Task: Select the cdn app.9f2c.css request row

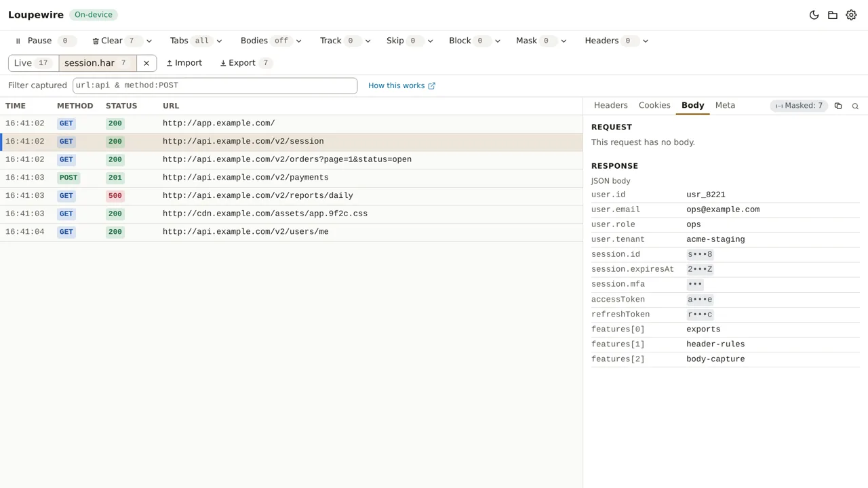Action: pyautogui.click(x=291, y=213)
